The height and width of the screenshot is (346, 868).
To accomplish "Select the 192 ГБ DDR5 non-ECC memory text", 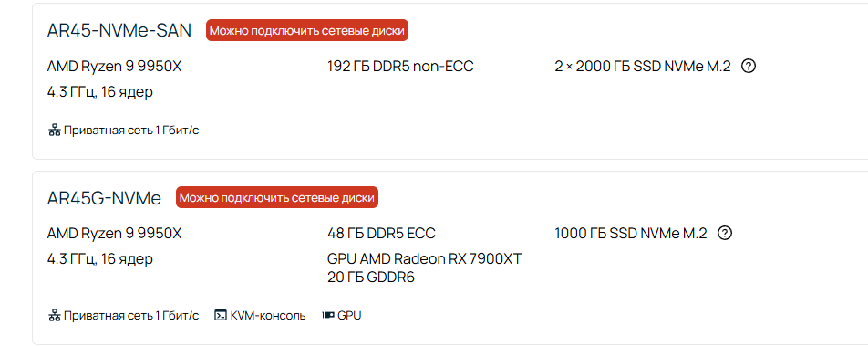I will click(401, 67).
